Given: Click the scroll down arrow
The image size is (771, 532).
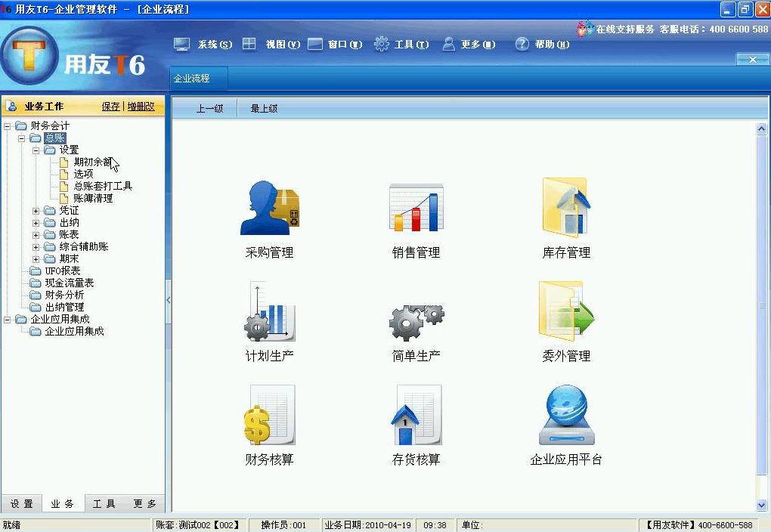Looking at the screenshot, I should click(761, 505).
